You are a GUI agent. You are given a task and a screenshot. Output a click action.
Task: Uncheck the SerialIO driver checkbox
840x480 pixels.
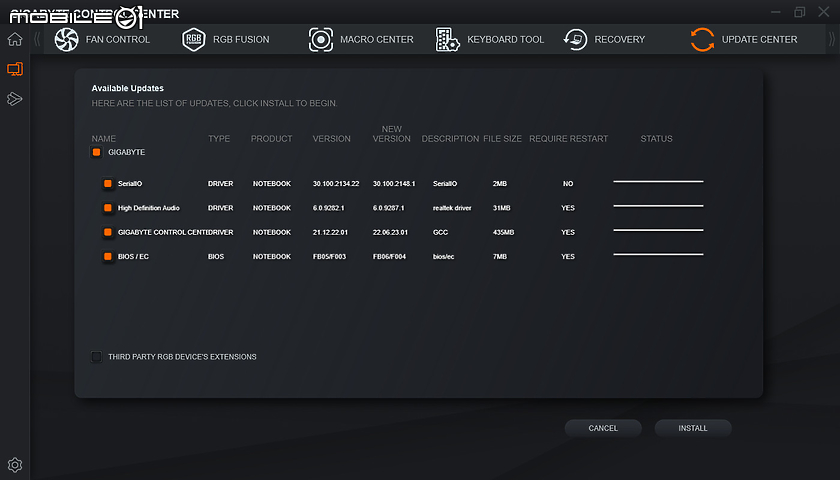pyautogui.click(x=108, y=183)
